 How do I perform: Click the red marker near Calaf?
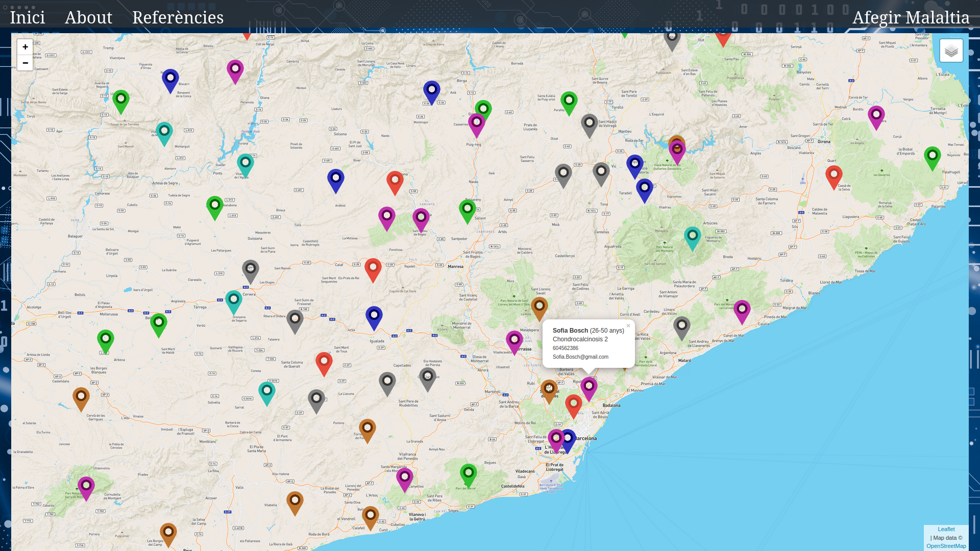click(373, 268)
